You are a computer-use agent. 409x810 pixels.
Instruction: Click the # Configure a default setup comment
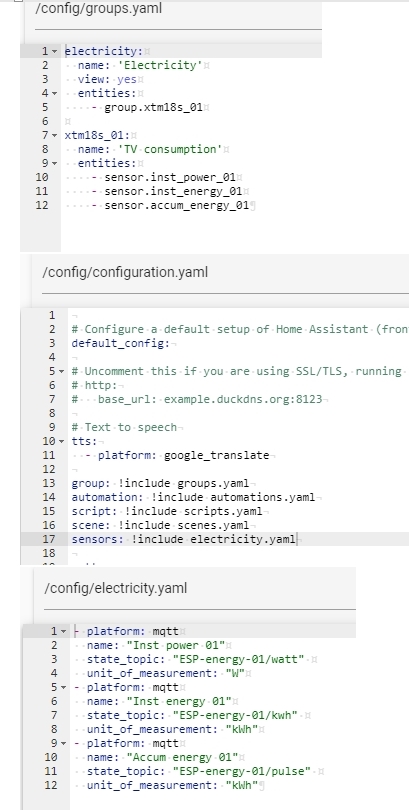pyautogui.click(x=240, y=329)
